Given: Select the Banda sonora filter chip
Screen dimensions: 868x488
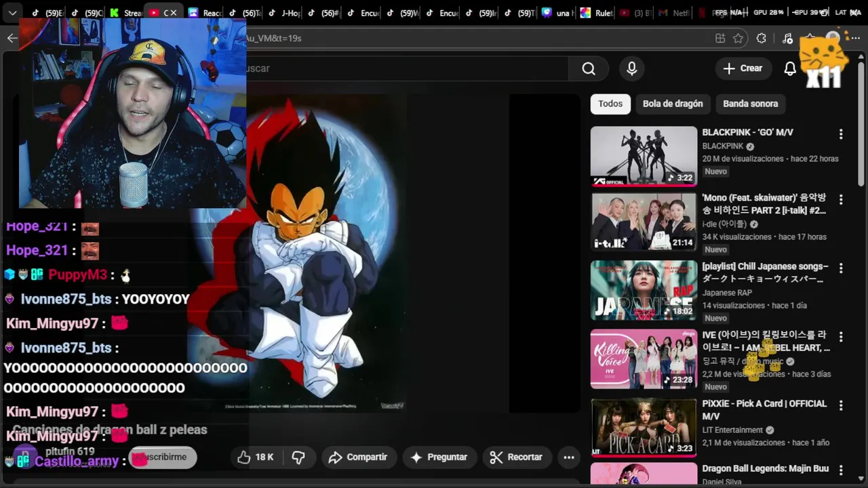Looking at the screenshot, I should (x=751, y=104).
